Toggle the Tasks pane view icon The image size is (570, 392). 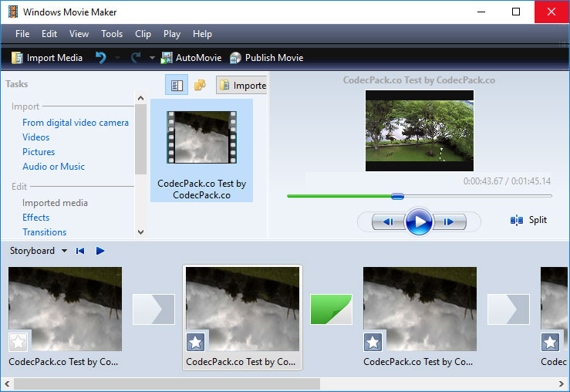tap(177, 85)
